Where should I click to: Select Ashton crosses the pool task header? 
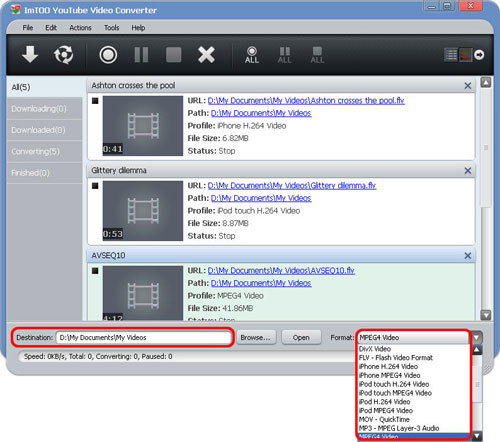click(x=281, y=85)
